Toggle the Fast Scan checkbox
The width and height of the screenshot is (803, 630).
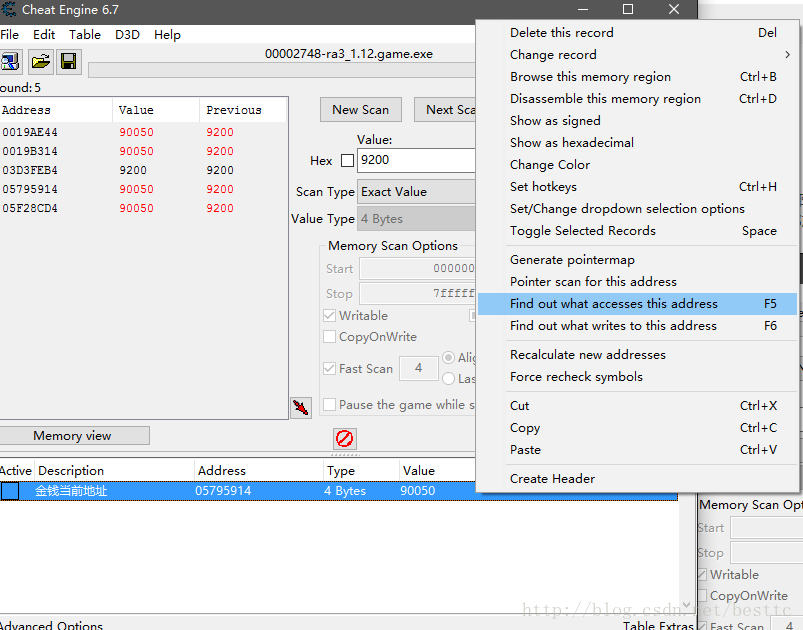coord(329,369)
